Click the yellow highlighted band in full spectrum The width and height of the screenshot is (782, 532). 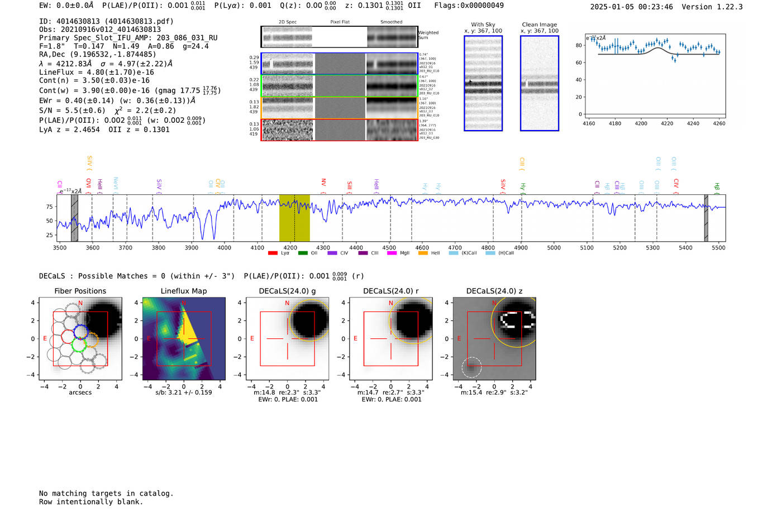pos(294,218)
